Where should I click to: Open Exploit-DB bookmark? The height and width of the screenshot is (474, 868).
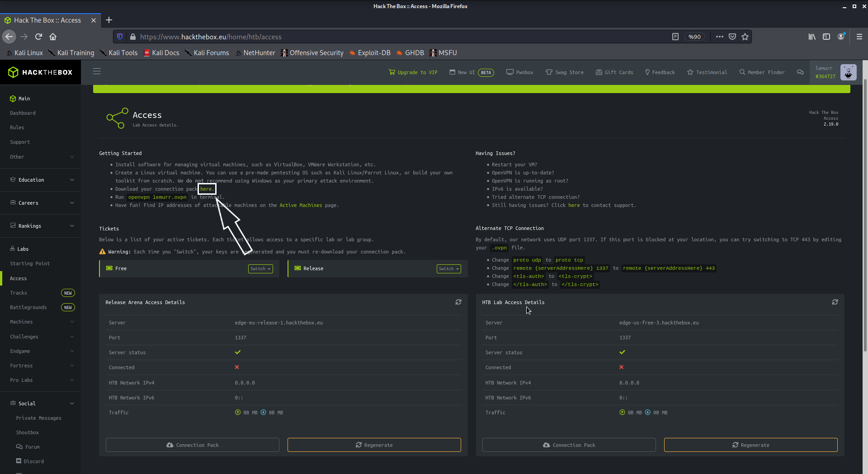[x=370, y=53]
